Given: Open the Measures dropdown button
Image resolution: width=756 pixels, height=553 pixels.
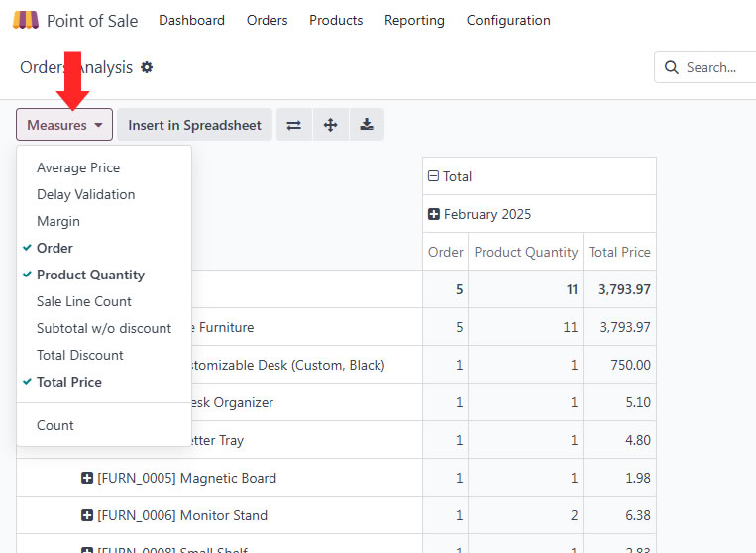Looking at the screenshot, I should (x=64, y=125).
